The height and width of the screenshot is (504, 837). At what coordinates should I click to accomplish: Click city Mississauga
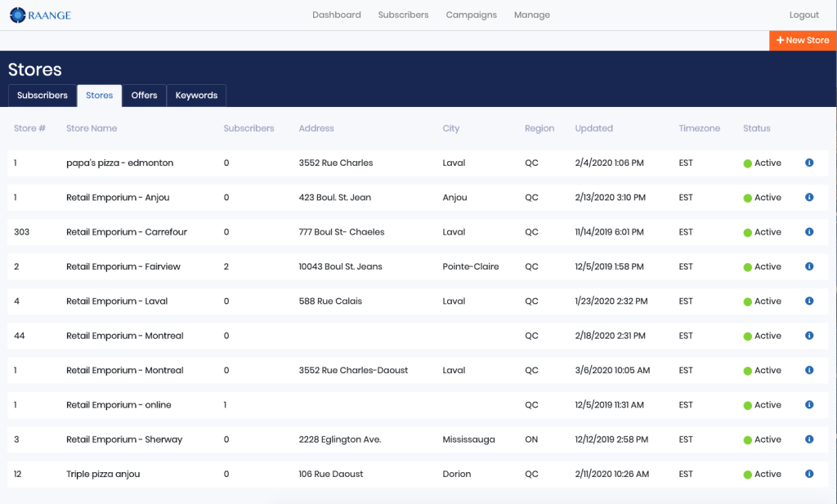(468, 439)
